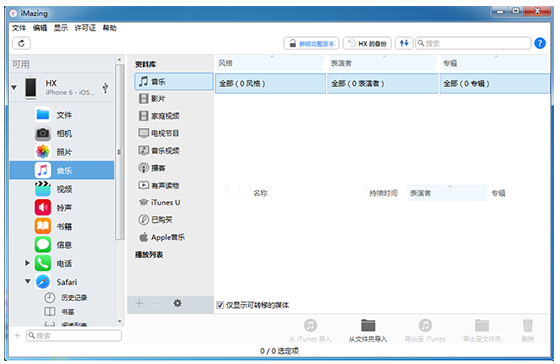Click 从文件夹导入 button
The image size is (560, 364).
click(368, 330)
